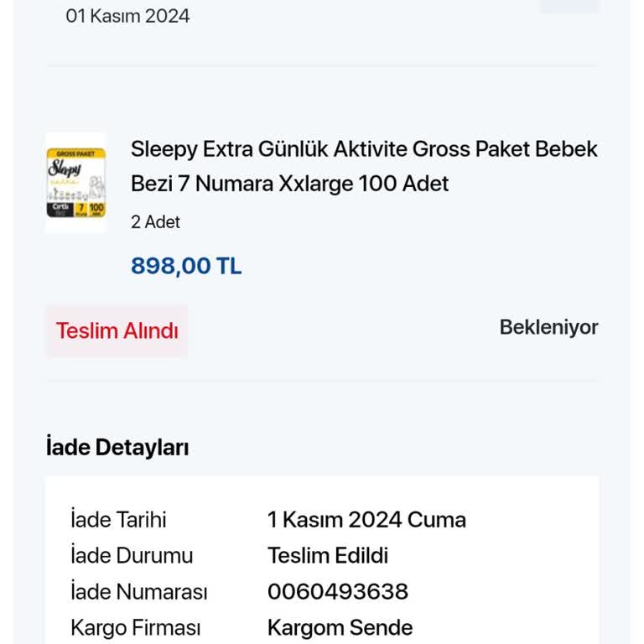The height and width of the screenshot is (644, 644).
Task: Click the Bekleniyor status label
Action: [548, 327]
